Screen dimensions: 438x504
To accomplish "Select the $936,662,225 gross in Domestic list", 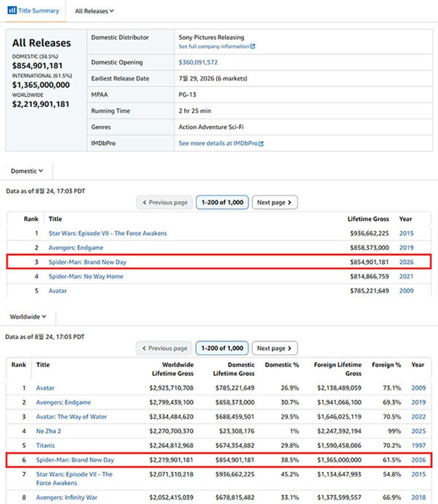I will coord(369,233).
